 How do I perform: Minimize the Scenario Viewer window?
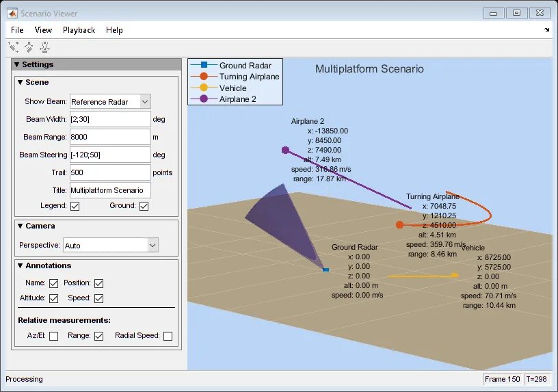(493, 13)
